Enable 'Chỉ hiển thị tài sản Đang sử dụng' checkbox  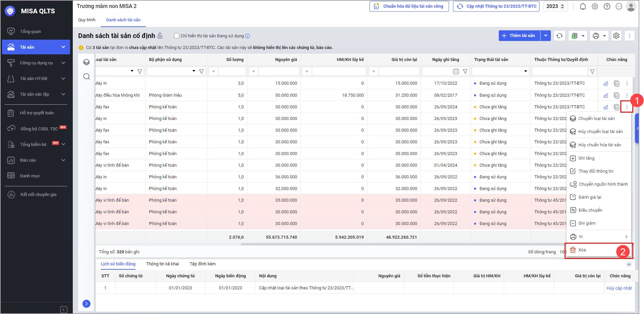(x=177, y=36)
